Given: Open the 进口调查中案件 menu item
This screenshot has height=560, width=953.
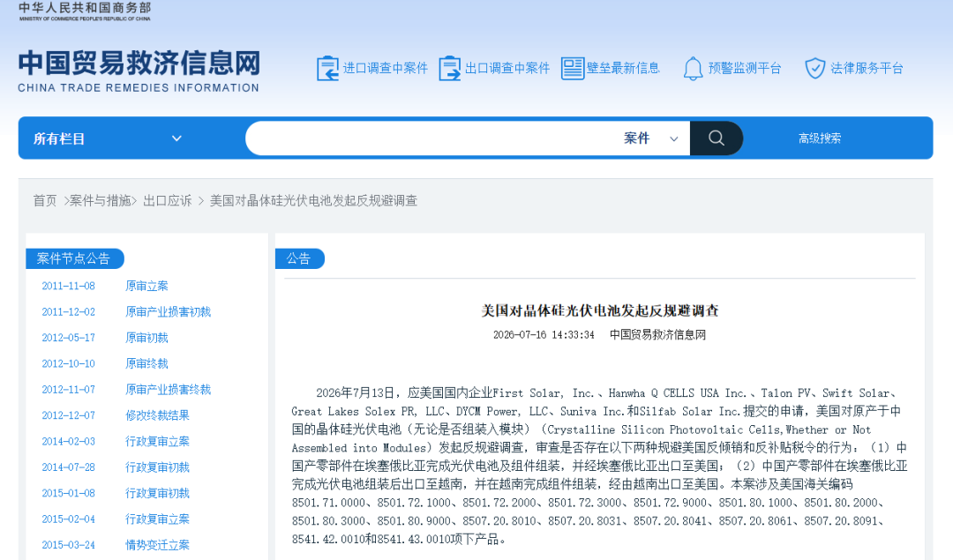Looking at the screenshot, I should (x=386, y=68).
